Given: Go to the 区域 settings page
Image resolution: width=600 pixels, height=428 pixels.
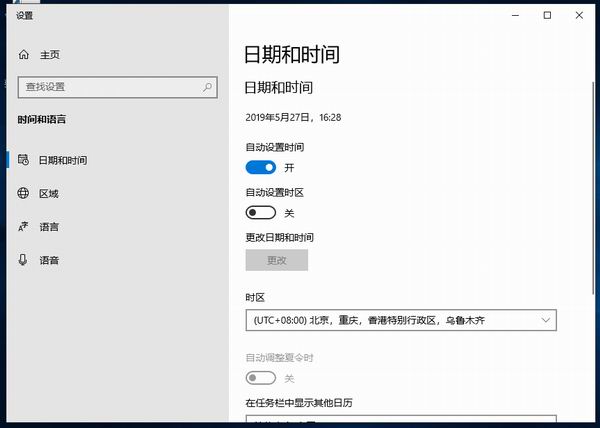Looking at the screenshot, I should point(117,193).
